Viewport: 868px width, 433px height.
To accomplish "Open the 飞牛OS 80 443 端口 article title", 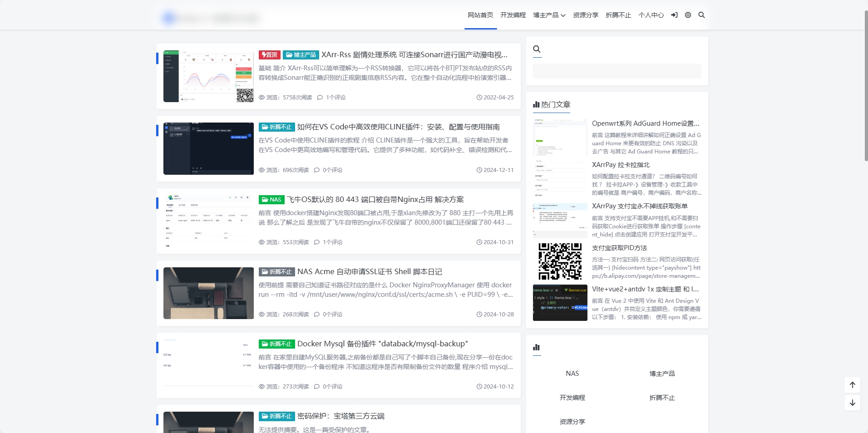I will (x=375, y=200).
